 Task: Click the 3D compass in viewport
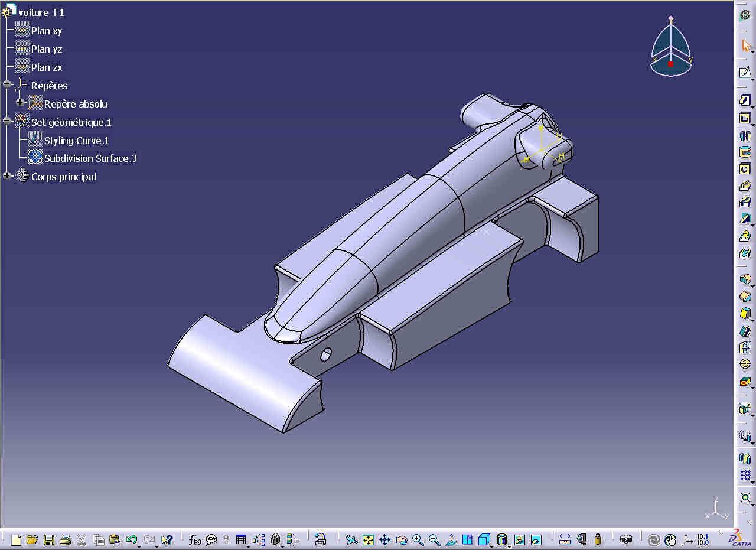(x=671, y=46)
